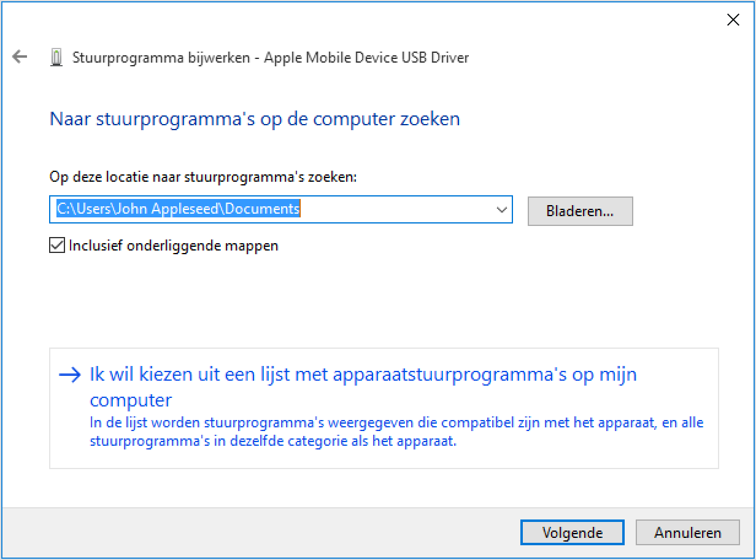Select the highlighted C:\Users\John Appleseed\Documents text

pyautogui.click(x=178, y=209)
